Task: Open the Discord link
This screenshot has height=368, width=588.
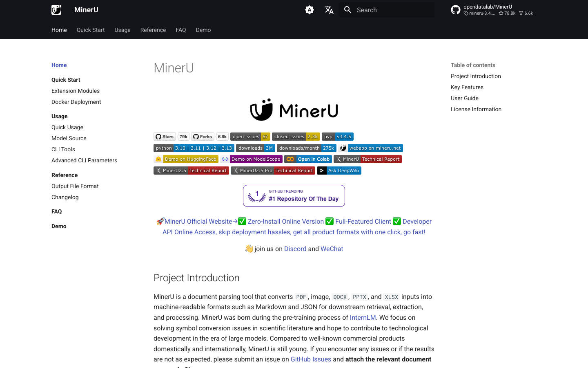Action: pos(295,249)
